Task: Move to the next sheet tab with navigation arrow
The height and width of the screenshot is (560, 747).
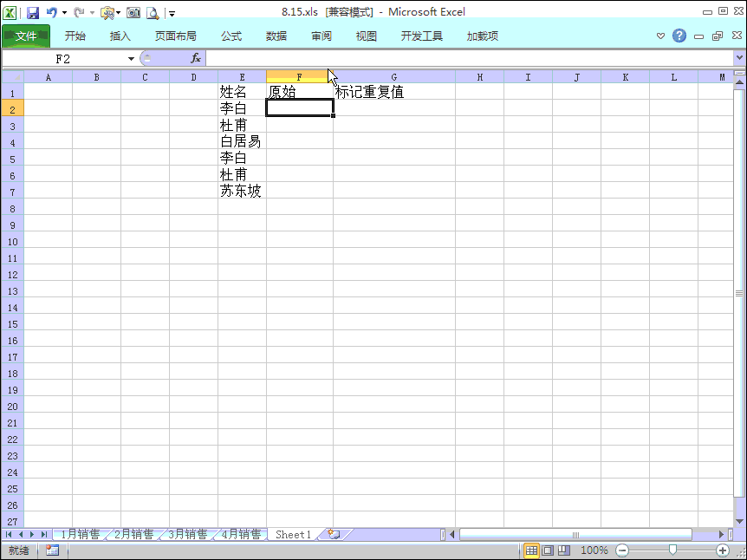Action: coord(32,534)
